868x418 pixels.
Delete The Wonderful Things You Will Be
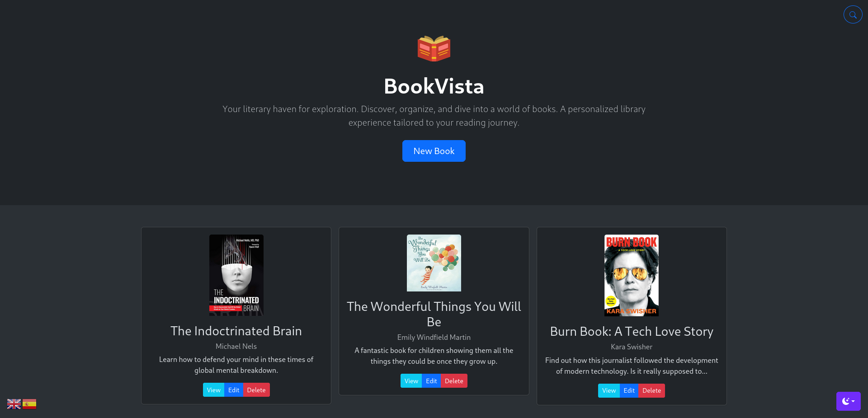click(x=454, y=381)
